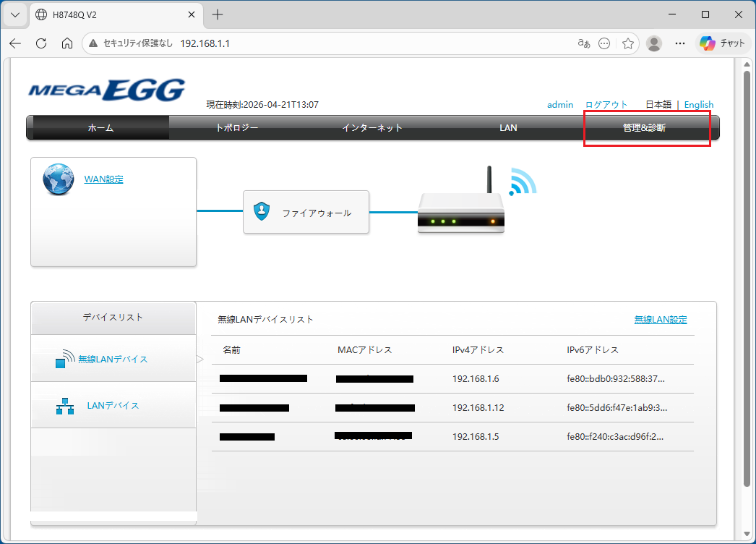The width and height of the screenshot is (756, 544).
Task: Click the firewall shield icon
Action: point(262,211)
